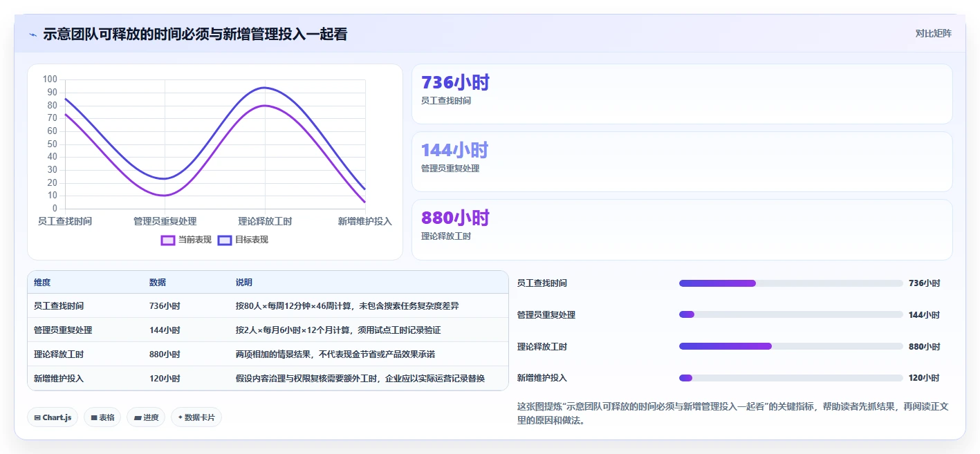Click the 100 y-axis tick label
Viewport: 980px width, 454px height.
click(50, 79)
